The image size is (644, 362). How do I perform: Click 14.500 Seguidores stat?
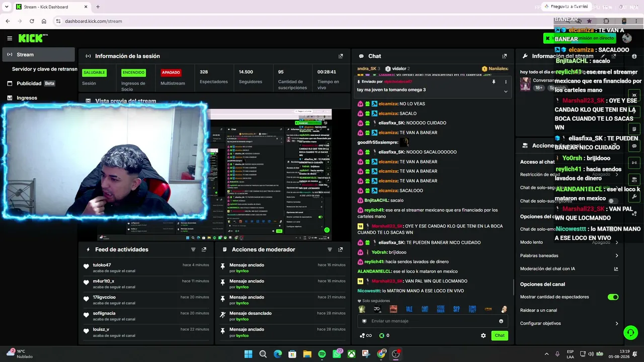[250, 77]
